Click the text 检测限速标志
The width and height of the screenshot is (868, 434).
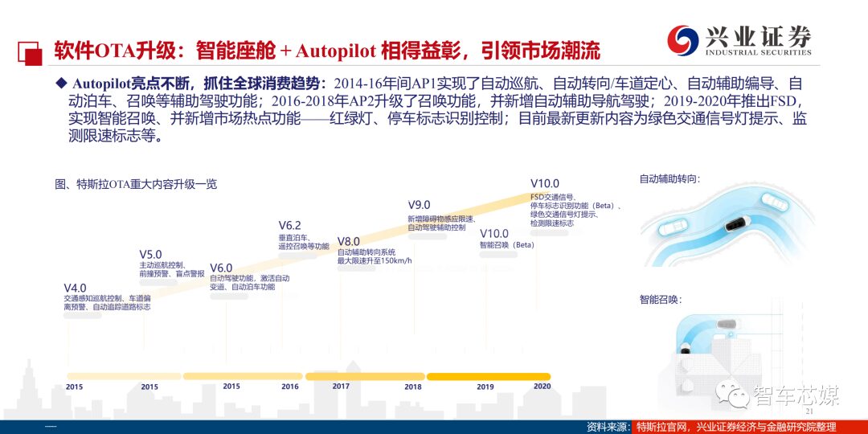tap(552, 223)
